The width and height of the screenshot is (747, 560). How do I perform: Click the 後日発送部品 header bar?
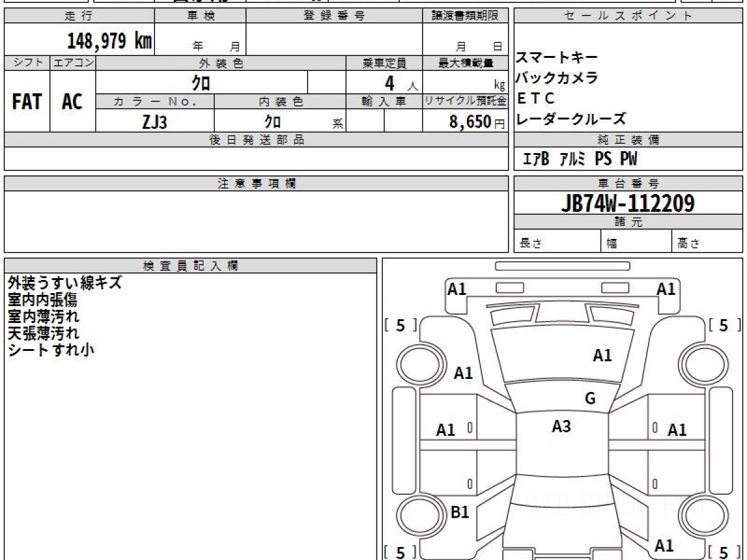pos(256,140)
